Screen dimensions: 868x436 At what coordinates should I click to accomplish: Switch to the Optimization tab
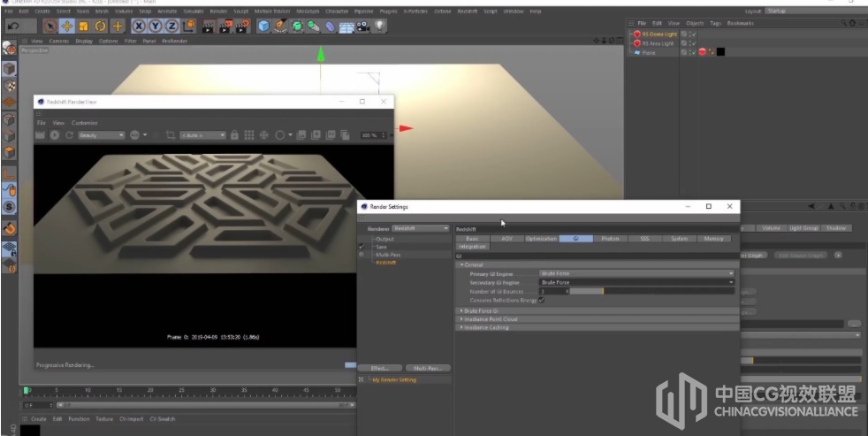click(541, 238)
